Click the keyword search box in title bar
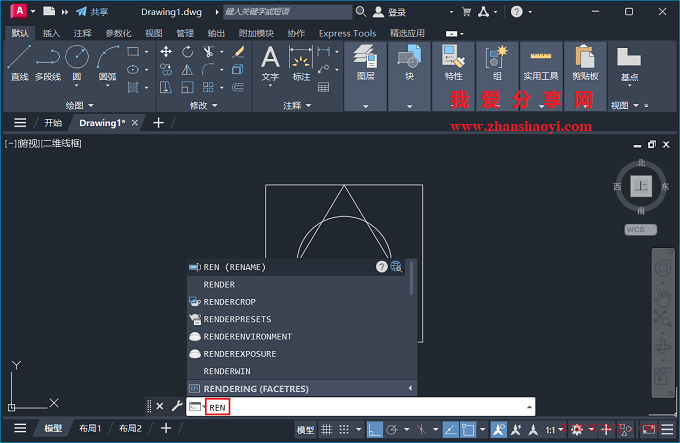Screen dimensions: 680x443 [287, 12]
